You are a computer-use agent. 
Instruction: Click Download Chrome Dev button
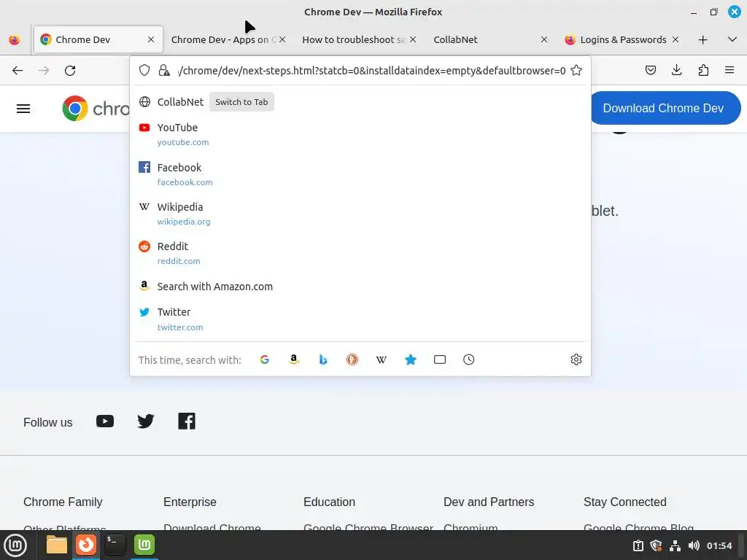(665, 108)
